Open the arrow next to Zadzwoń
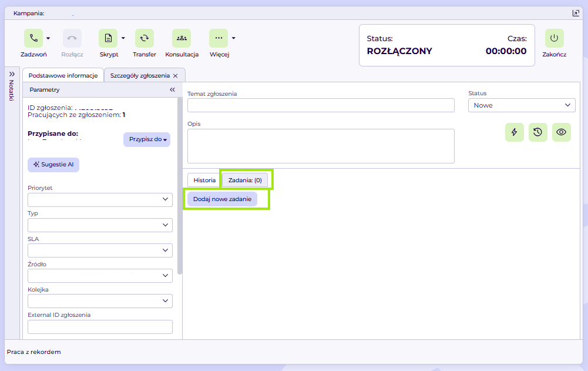Viewport: 588px width, 371px height. tap(48, 38)
